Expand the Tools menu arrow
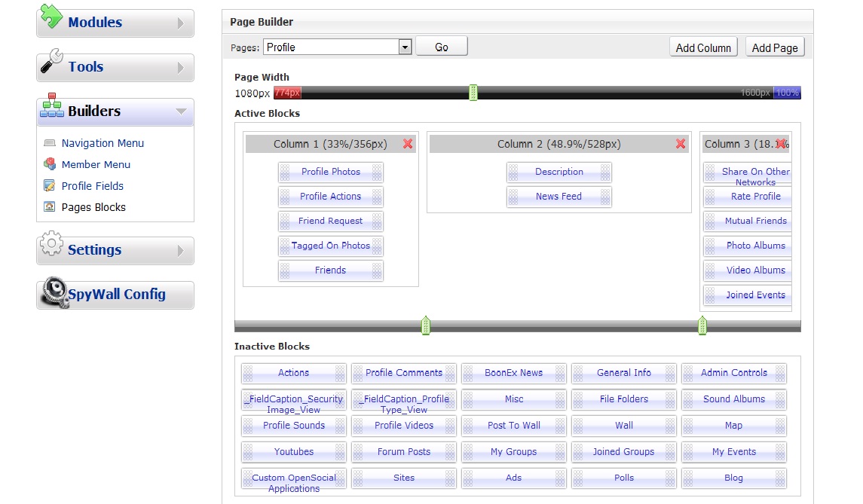This screenshot has width=863, height=504. 181,68
